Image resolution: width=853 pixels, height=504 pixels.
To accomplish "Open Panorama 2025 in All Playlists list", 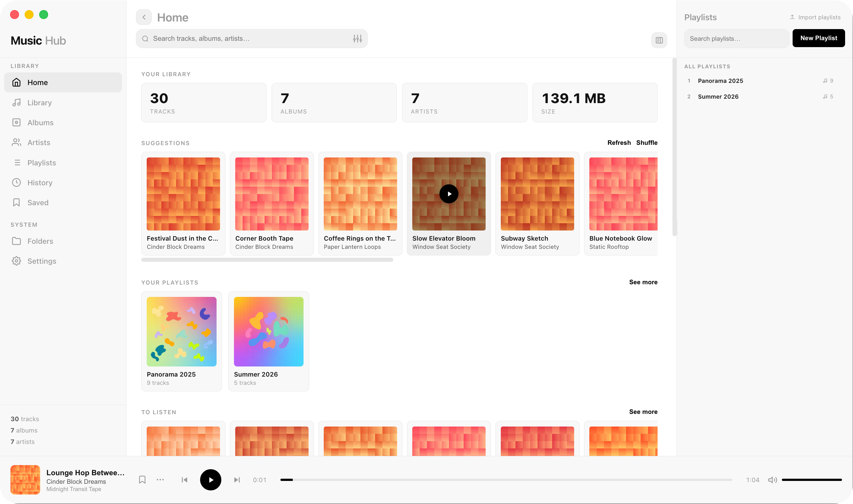I will pos(761,81).
